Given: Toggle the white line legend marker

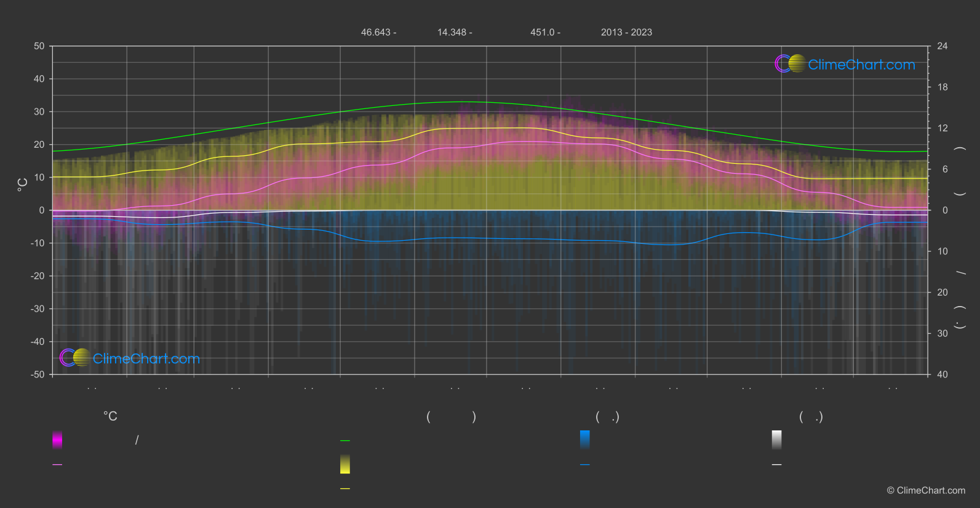Looking at the screenshot, I should click(x=776, y=465).
